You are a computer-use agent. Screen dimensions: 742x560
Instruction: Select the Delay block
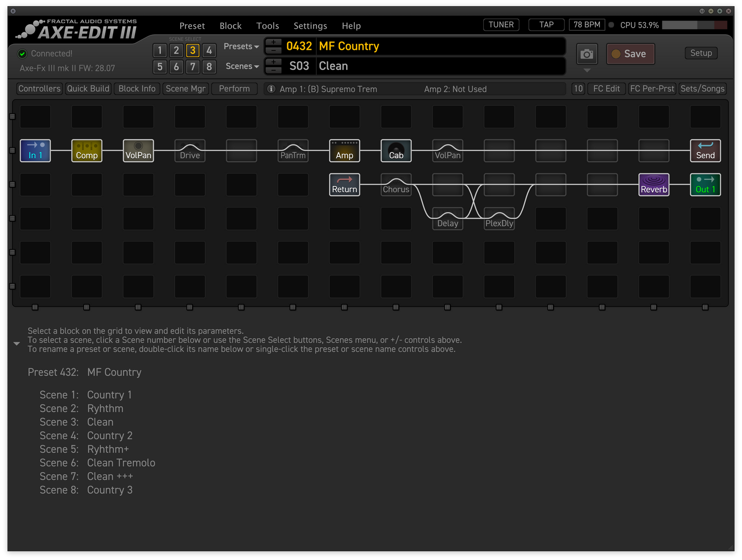447,218
